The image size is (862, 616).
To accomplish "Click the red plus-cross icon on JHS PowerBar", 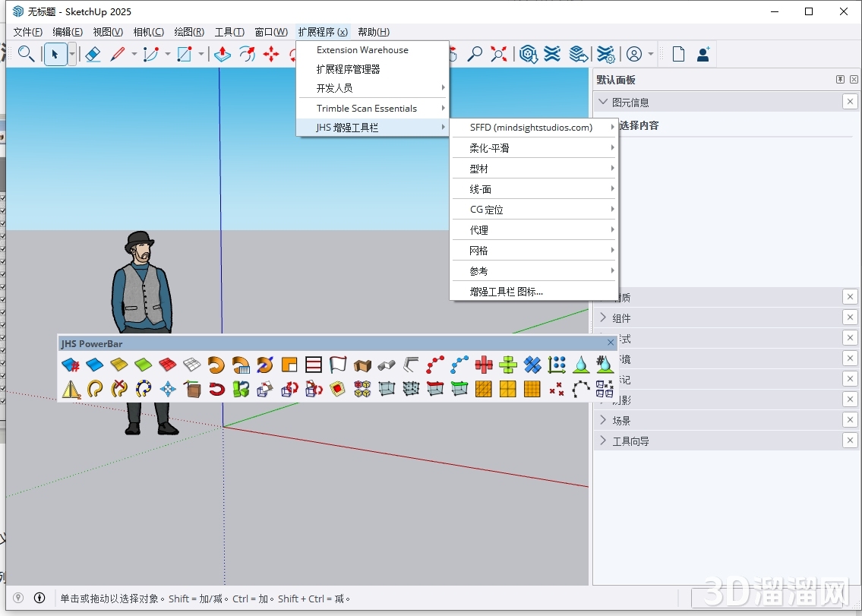I will click(x=484, y=364).
